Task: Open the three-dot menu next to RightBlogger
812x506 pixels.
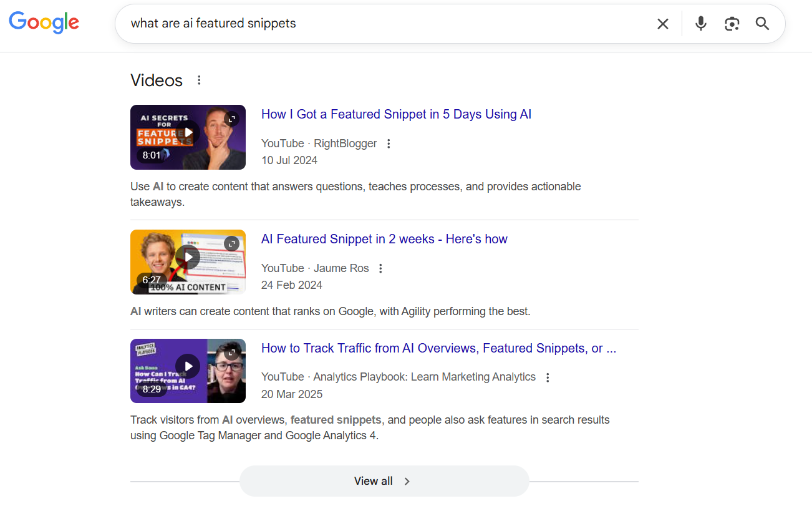Action: point(389,143)
